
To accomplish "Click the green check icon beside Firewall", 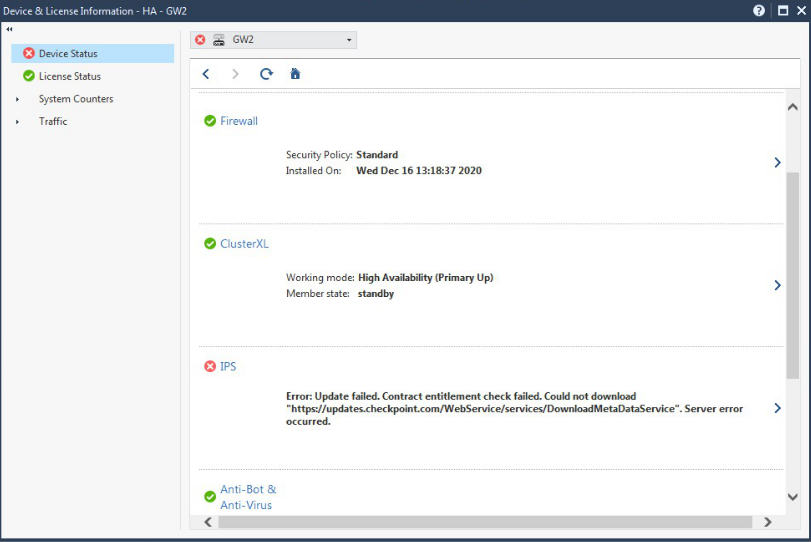I will click(210, 121).
